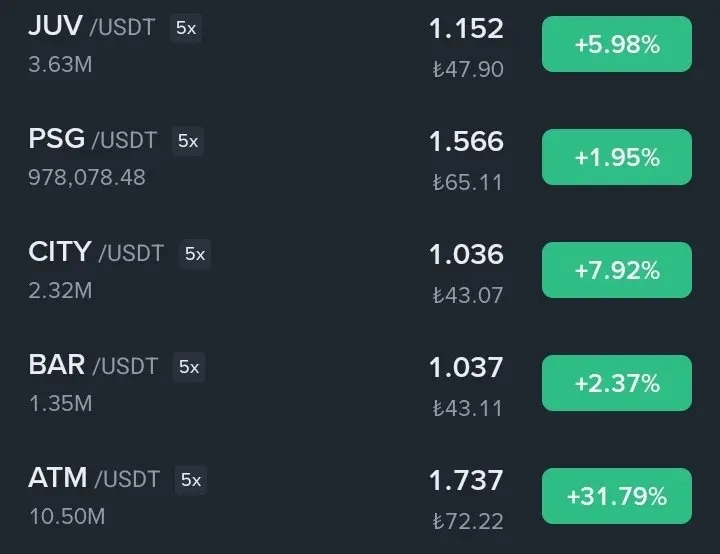This screenshot has width=720, height=554.
Task: Click the CITY volume 2.32M
Action: tap(60, 290)
